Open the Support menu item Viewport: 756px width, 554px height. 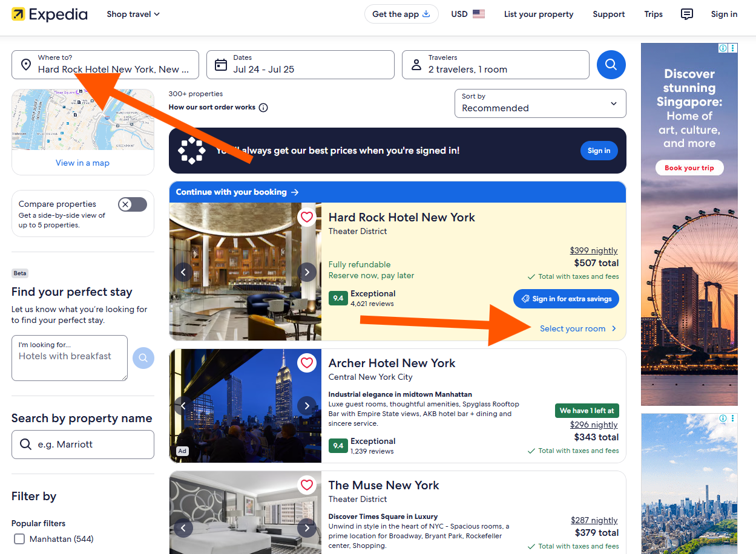(609, 14)
